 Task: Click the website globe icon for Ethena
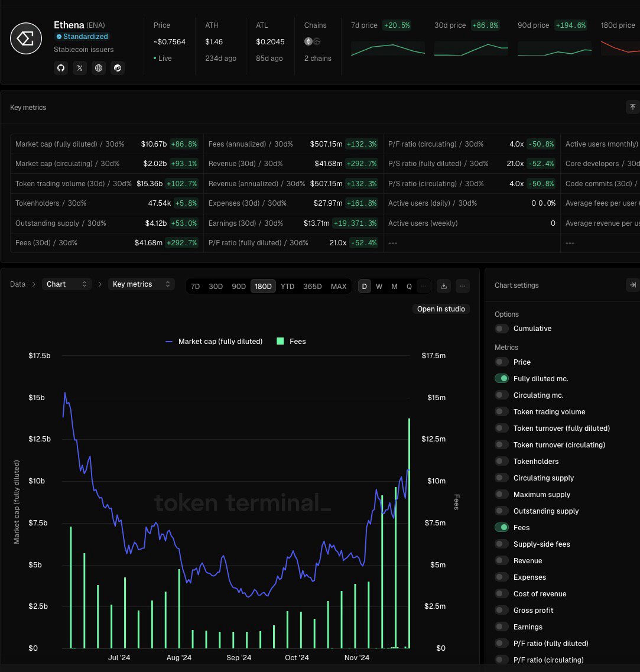99,68
